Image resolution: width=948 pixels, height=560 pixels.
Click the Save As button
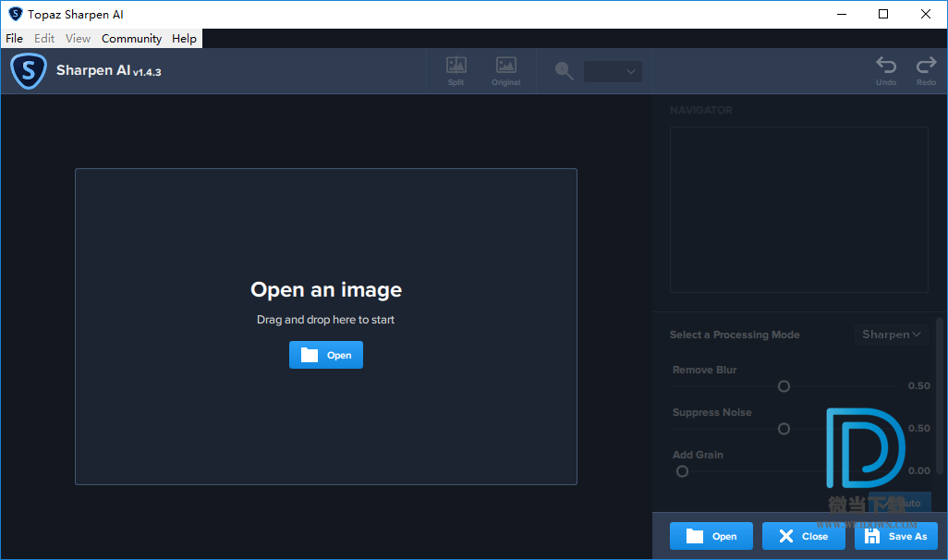tap(896, 536)
